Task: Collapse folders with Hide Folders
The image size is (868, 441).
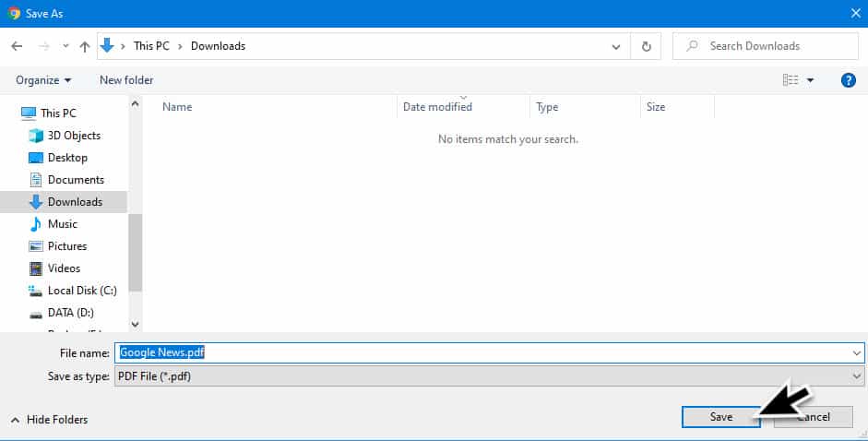Action: click(x=49, y=420)
